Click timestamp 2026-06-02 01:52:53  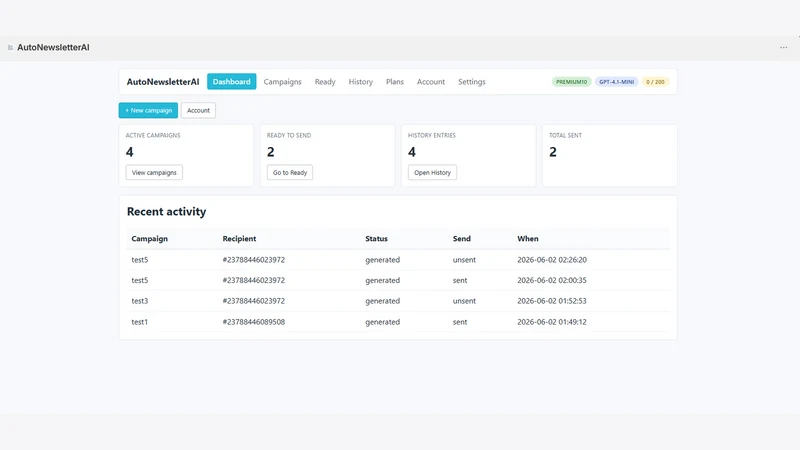tap(552, 301)
